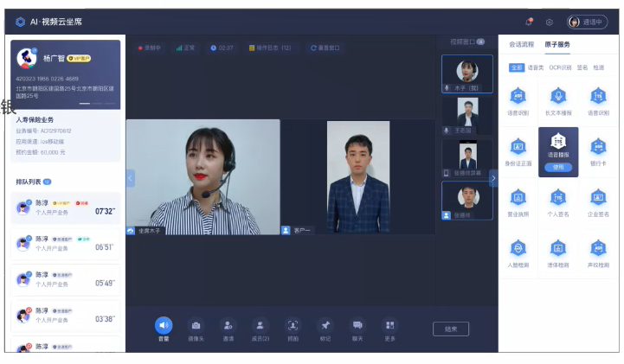Viewport: 624px width, 364px height.
Task: Open the 个人签名 service icon
Action: click(558, 197)
